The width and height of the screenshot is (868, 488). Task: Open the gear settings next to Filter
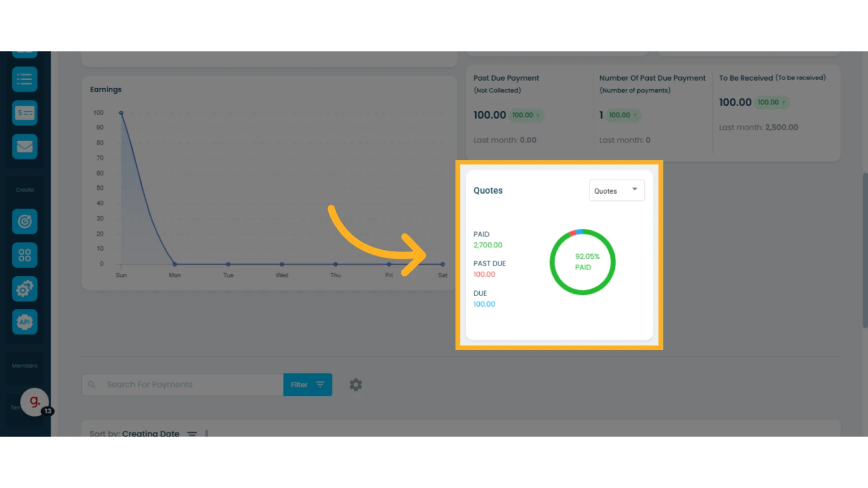click(x=355, y=385)
